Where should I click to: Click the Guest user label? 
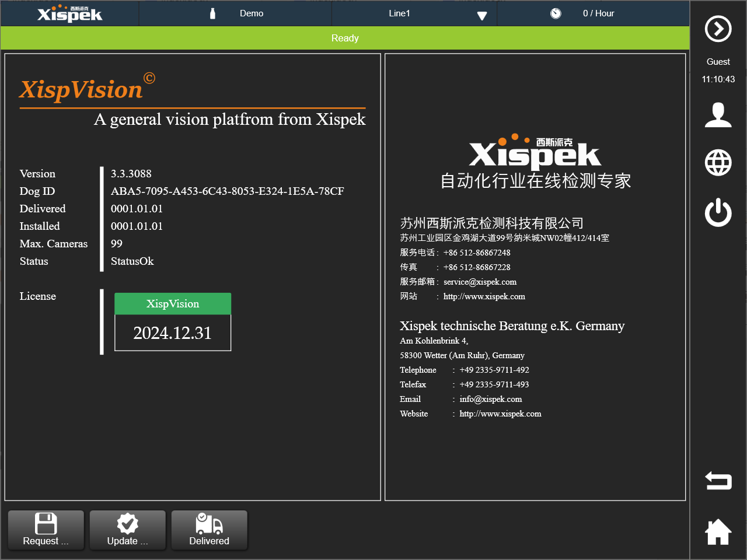[x=718, y=62]
